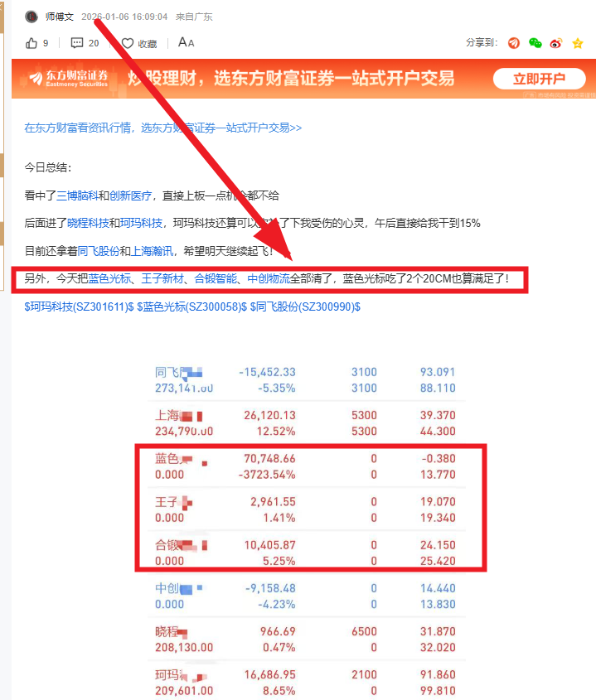Click the 立即开户 button in banner

click(540, 79)
